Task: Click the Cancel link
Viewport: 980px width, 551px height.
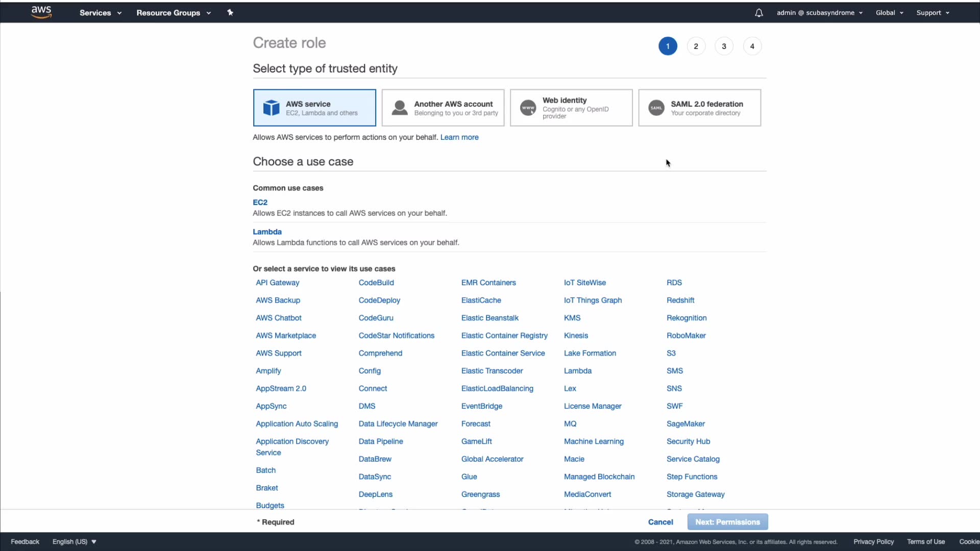Action: click(660, 522)
